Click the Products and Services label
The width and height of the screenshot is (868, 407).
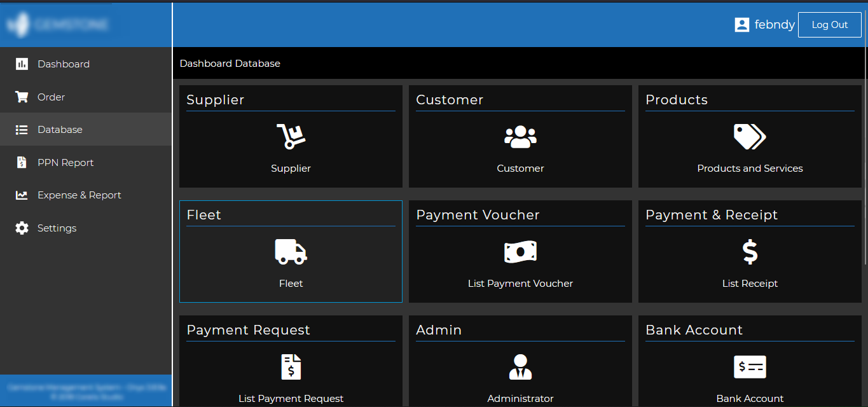(x=750, y=169)
